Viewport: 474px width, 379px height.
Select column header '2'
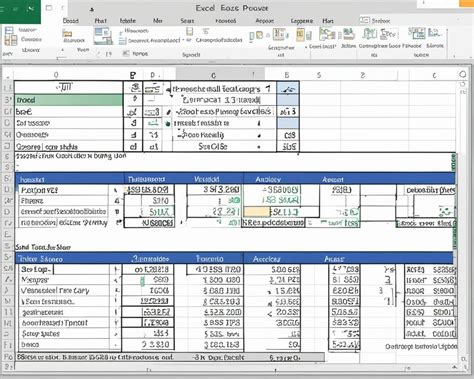click(363, 75)
